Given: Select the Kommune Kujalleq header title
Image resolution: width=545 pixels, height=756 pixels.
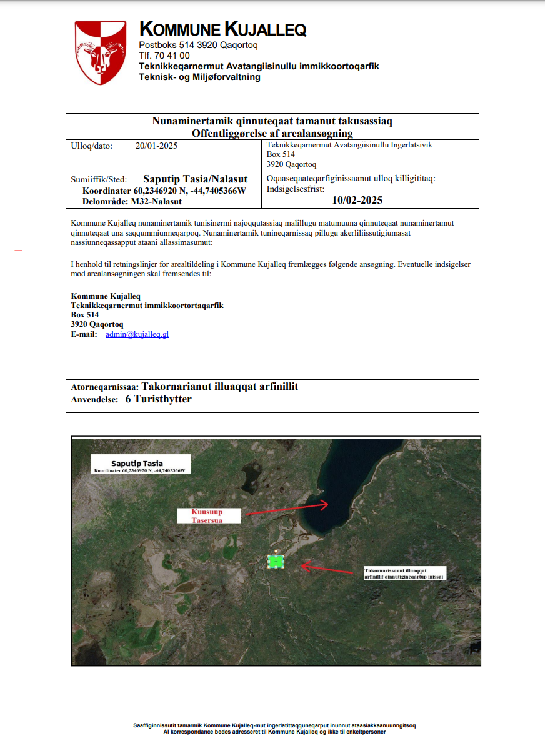Looking at the screenshot, I should (x=222, y=29).
